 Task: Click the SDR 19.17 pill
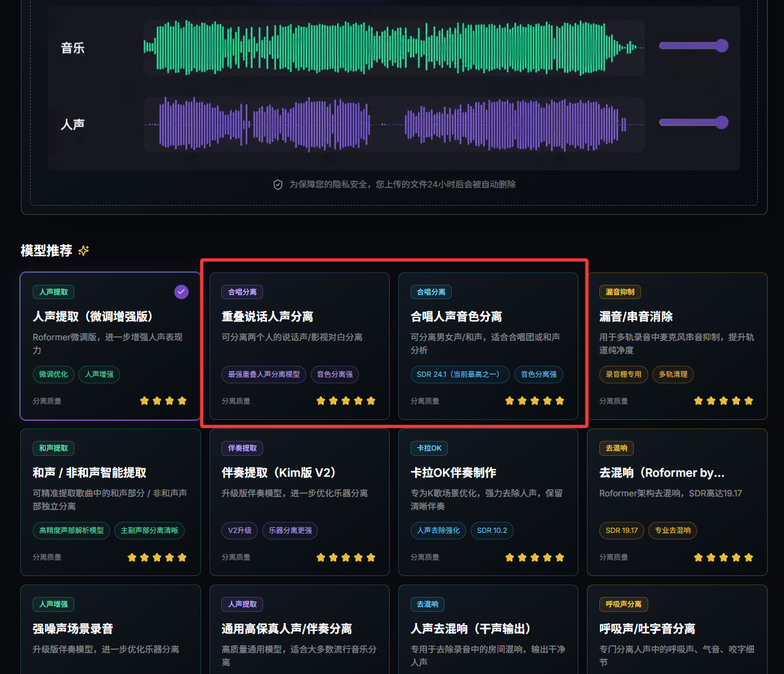coord(621,530)
